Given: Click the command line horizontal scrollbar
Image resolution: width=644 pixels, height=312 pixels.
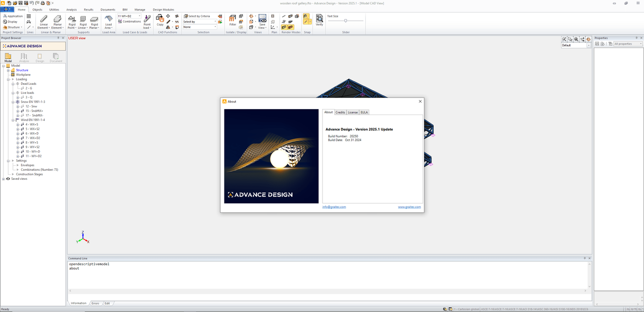Looking at the screenshot, I should pos(328,291).
